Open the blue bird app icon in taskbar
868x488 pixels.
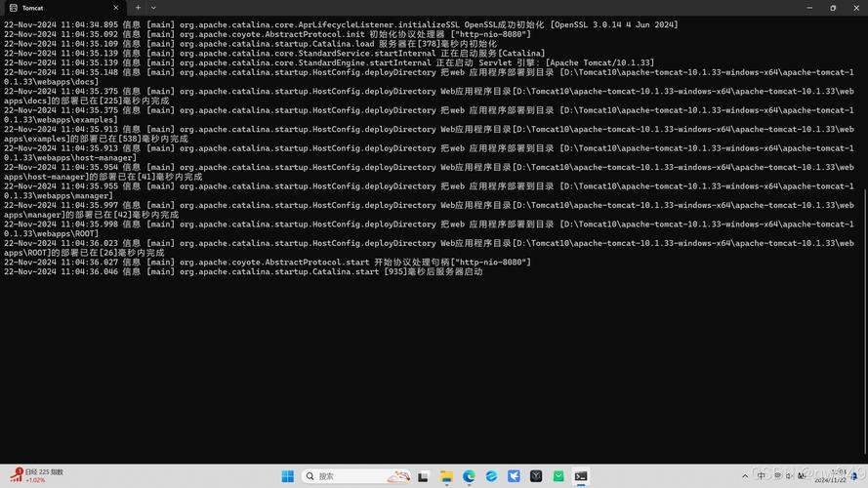tap(514, 476)
